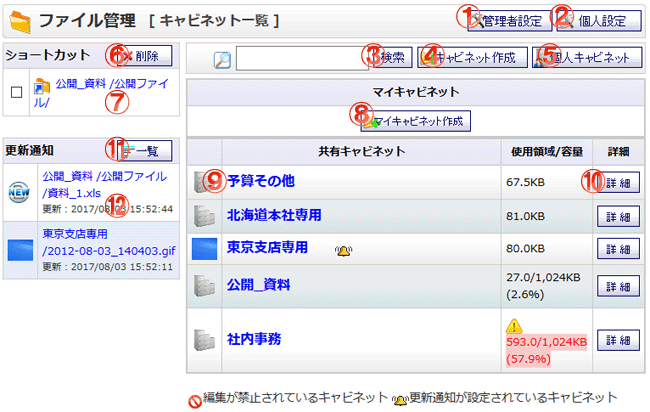The image size is (650, 412).
Task: Click blue thumbnail in update notifications
Action: (20, 250)
